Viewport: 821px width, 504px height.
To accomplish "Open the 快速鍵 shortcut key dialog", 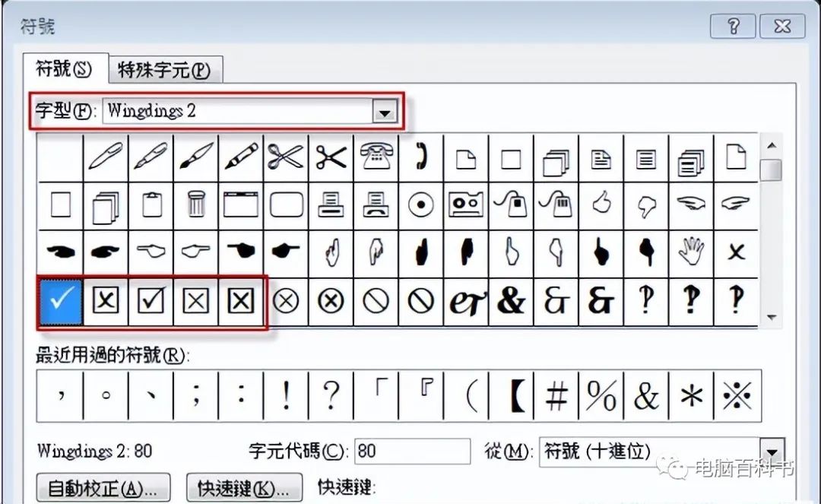I will click(243, 487).
